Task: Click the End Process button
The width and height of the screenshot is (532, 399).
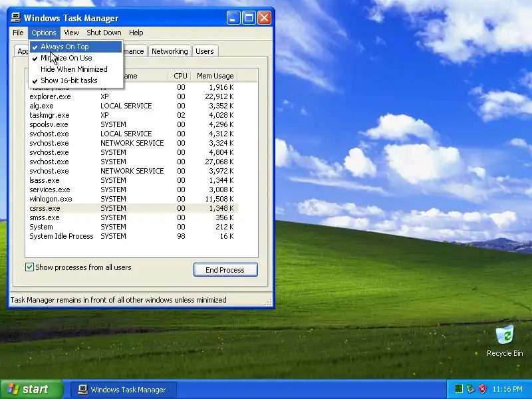Action: 225,270
